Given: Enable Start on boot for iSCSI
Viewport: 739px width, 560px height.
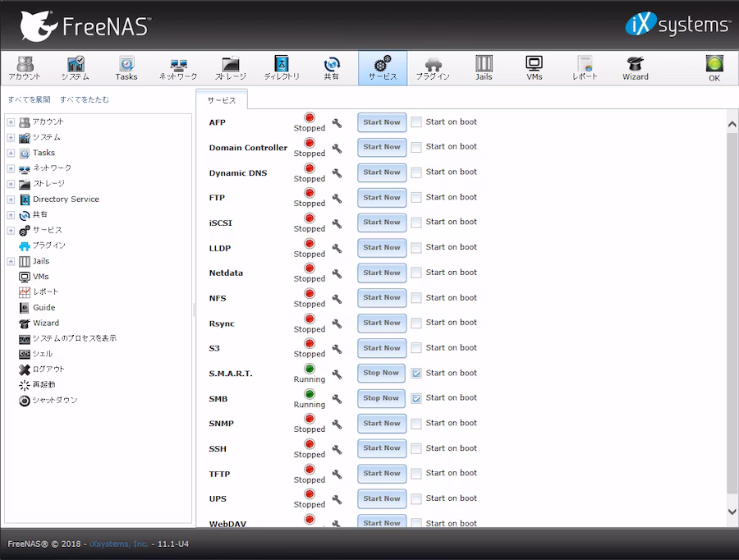Looking at the screenshot, I should click(x=416, y=223).
